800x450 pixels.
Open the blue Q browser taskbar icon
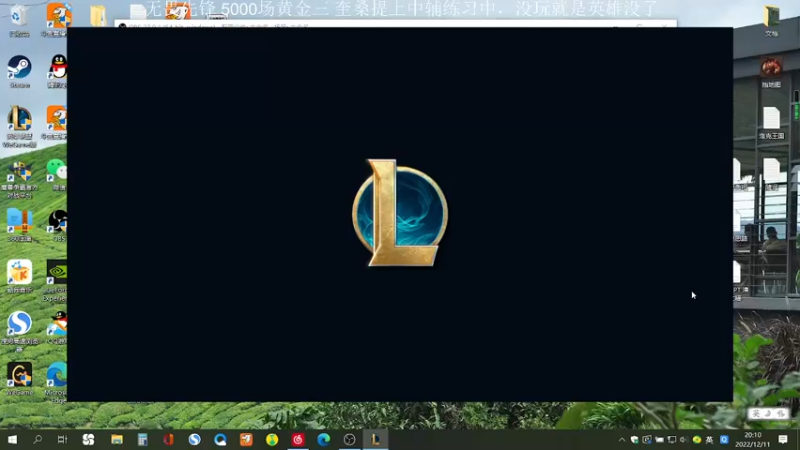tap(220, 439)
